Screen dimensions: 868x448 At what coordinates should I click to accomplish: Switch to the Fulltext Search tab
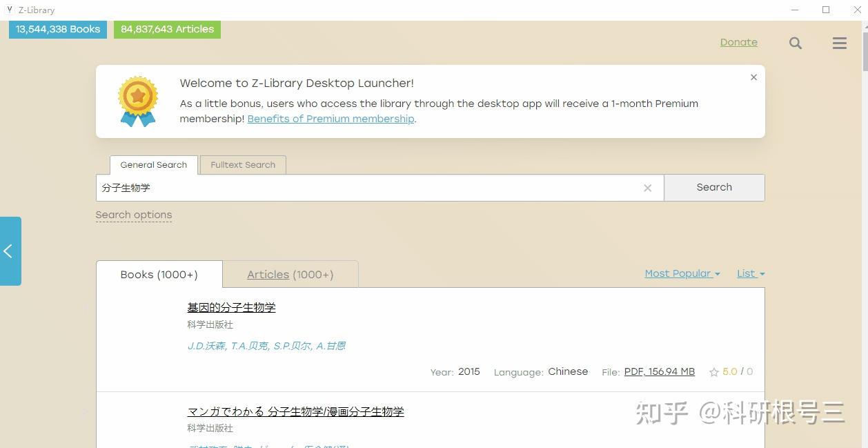[243, 164]
